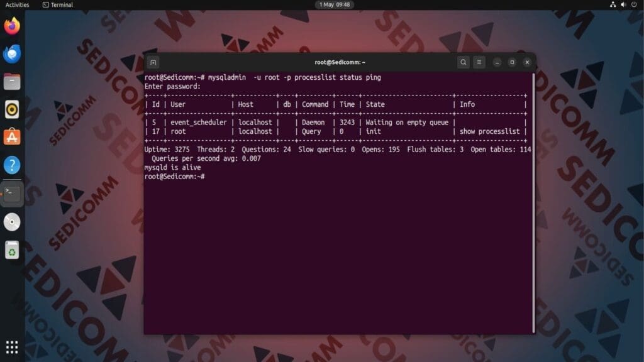This screenshot has height=362, width=644.
Task: Click the network icon in the top bar
Action: [x=612, y=4]
